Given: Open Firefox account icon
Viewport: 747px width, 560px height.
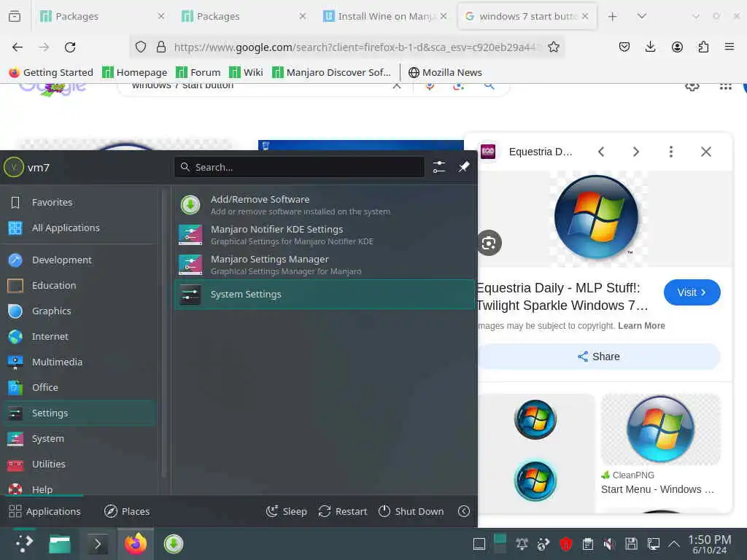Looking at the screenshot, I should (677, 47).
